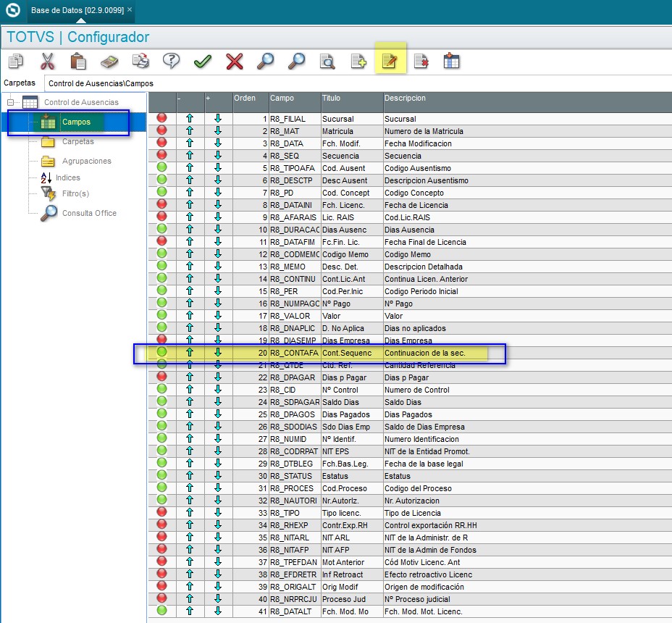Click the Paste clipboard icon
672x623 pixels.
pyautogui.click(x=78, y=61)
